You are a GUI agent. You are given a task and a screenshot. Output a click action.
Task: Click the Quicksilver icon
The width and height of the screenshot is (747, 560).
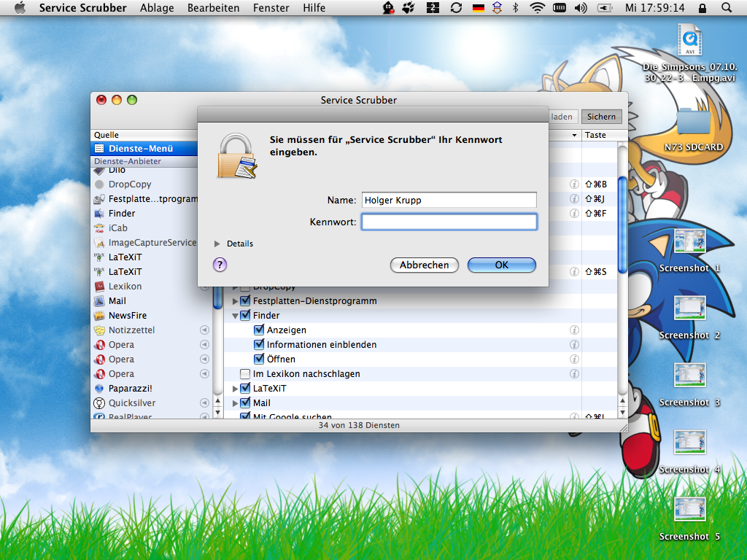pos(99,403)
